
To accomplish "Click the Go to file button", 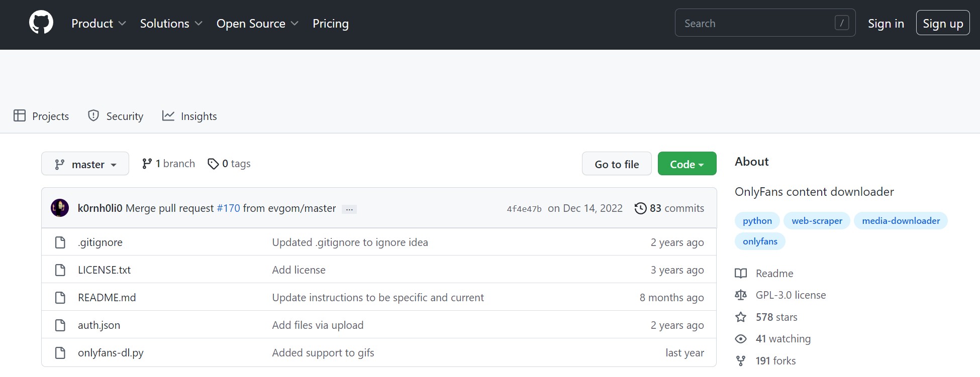I will tap(617, 164).
